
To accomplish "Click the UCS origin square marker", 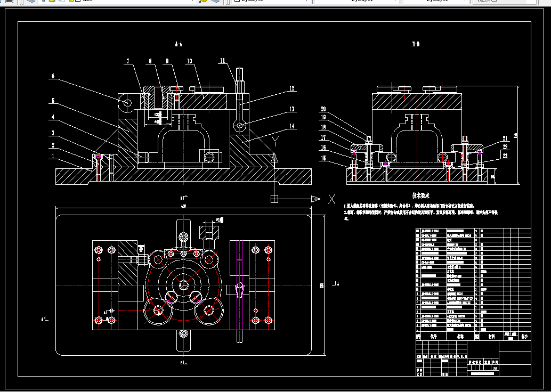I will [274, 199].
